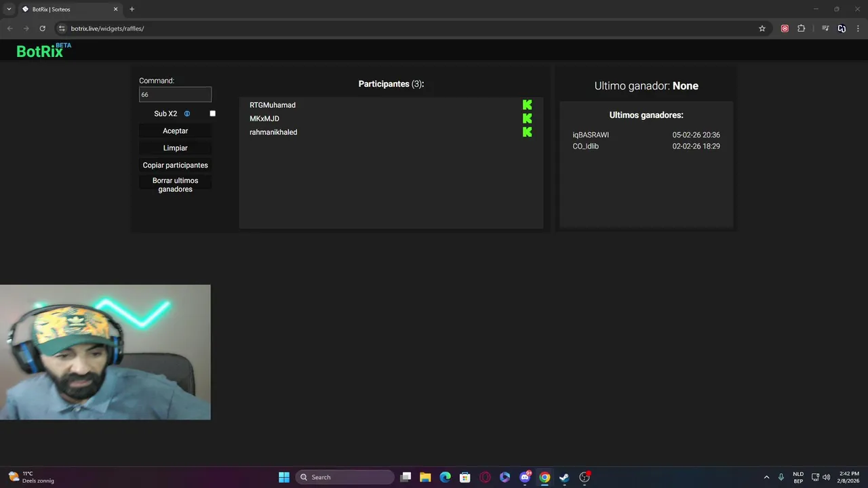The image size is (868, 488).
Task: Open a new browser tab
Action: tap(132, 9)
